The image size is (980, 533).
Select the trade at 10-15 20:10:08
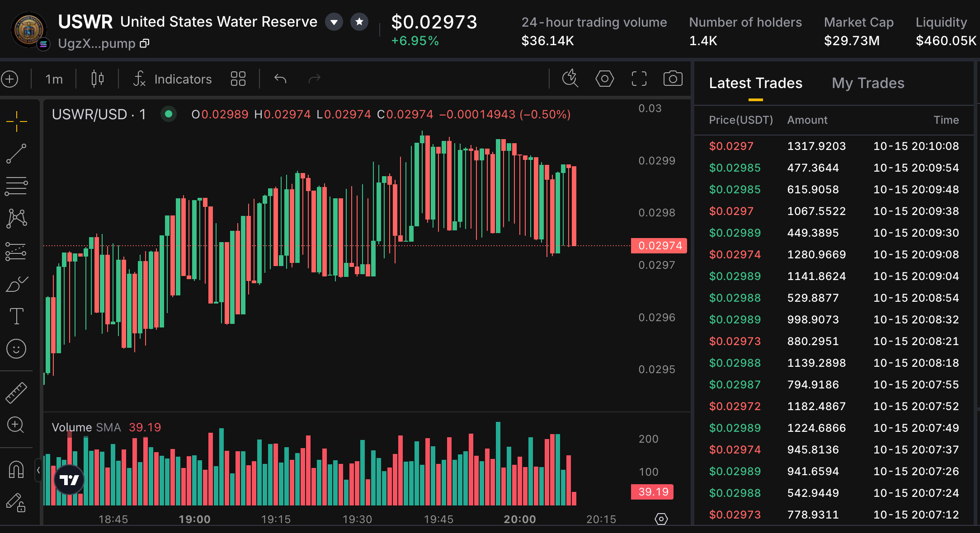click(834, 146)
